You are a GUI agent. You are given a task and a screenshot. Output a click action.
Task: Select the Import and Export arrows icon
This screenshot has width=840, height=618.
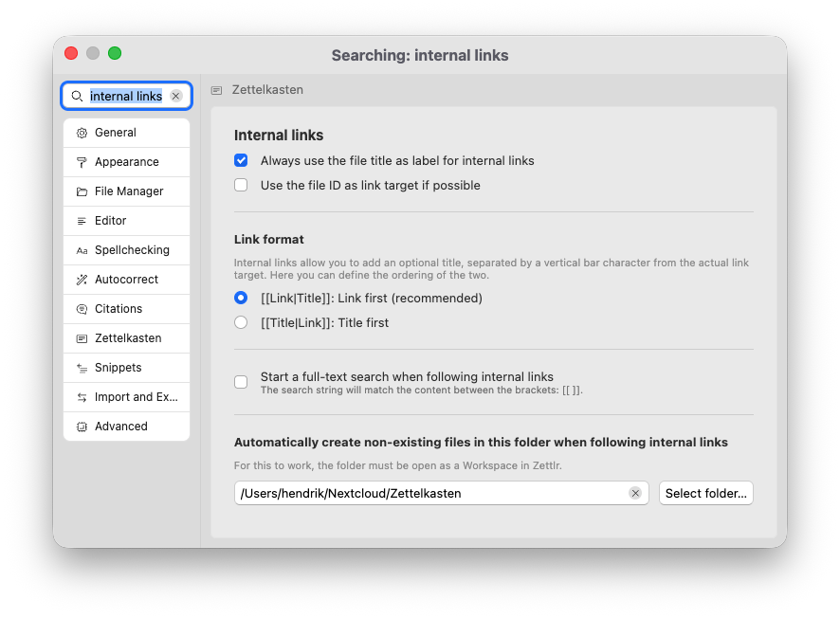tap(82, 397)
